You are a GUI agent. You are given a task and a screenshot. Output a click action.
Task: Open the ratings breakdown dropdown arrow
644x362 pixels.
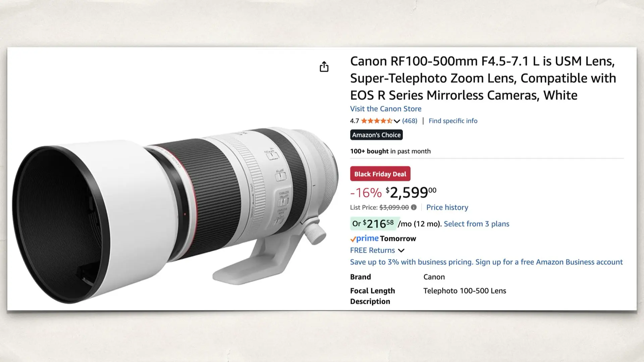click(397, 122)
